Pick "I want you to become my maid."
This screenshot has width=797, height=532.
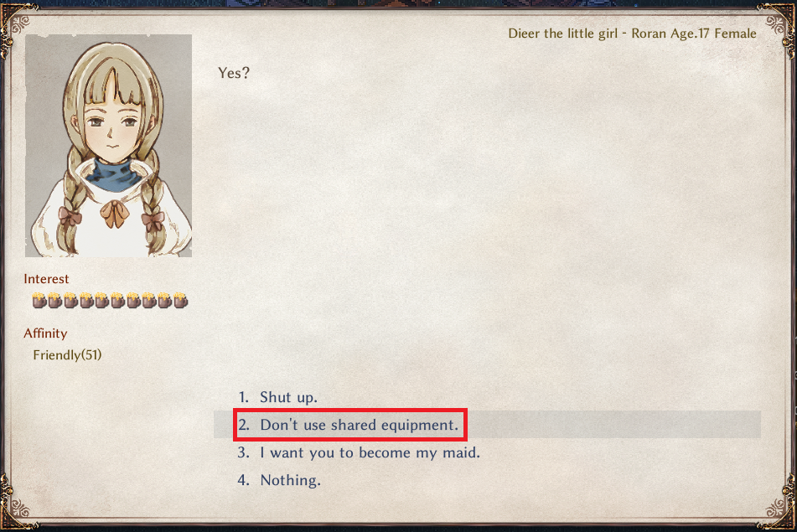pyautogui.click(x=359, y=452)
